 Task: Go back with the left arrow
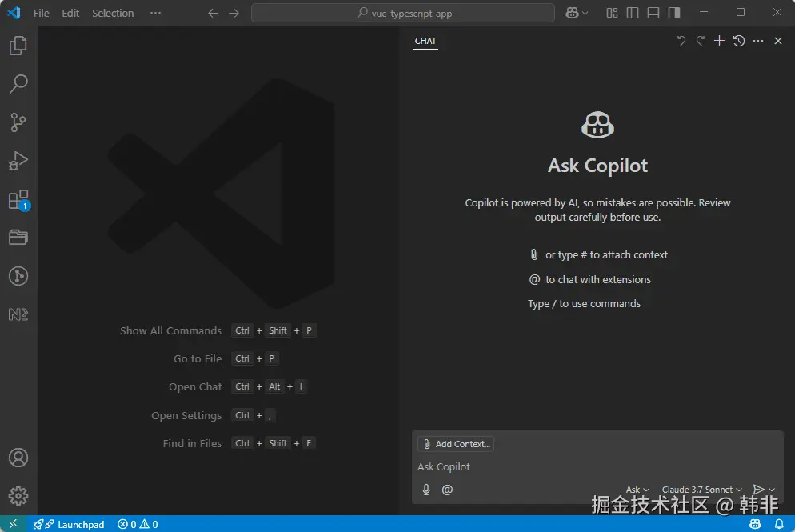pos(213,13)
